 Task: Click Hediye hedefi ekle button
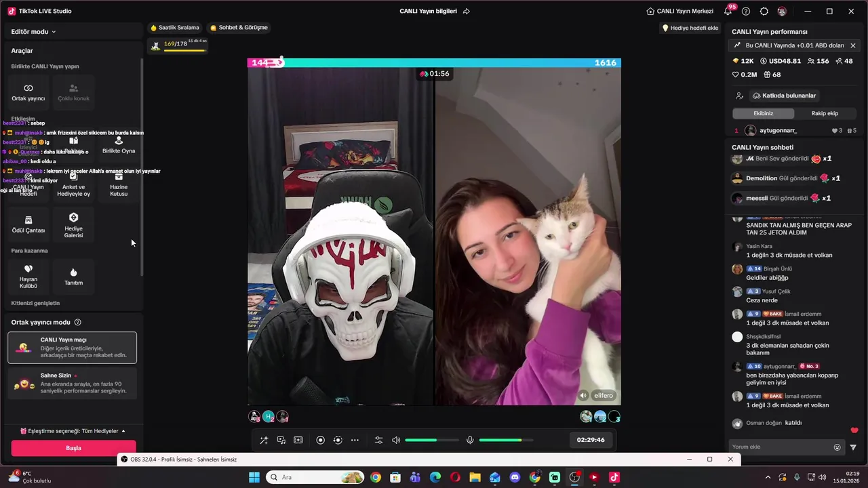[x=690, y=28]
